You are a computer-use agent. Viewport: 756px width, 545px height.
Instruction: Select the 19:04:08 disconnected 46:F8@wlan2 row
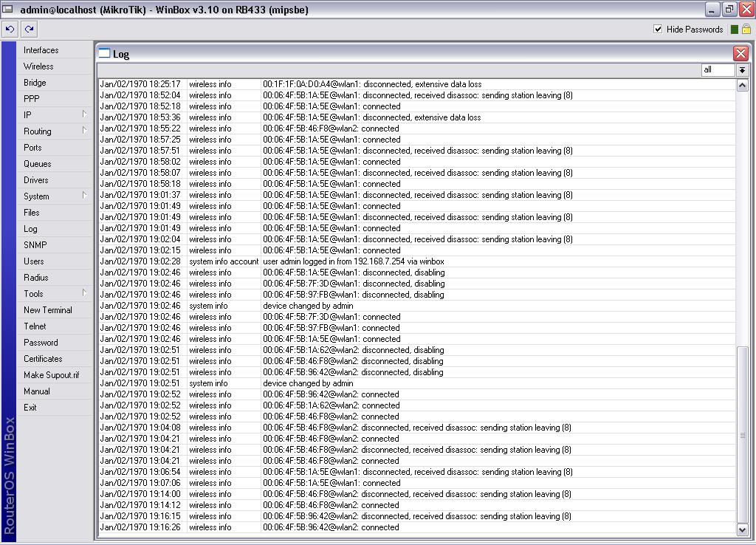click(x=416, y=428)
